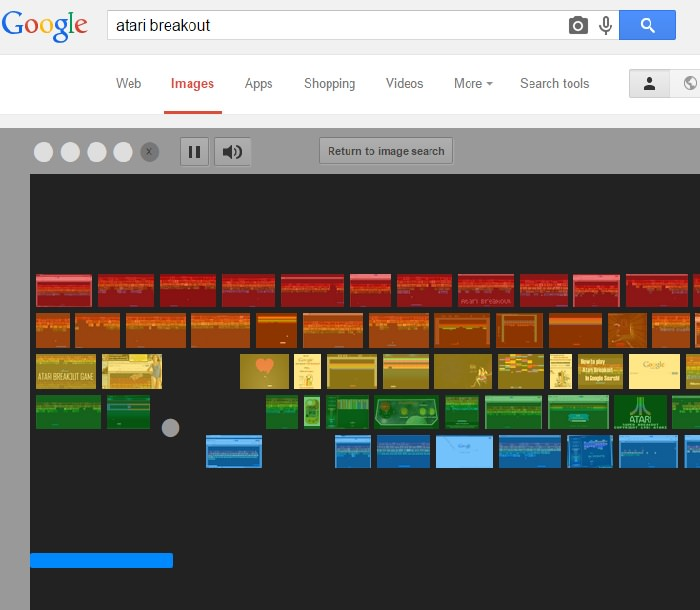Open the account profile icon
This screenshot has height=610, width=700.
point(649,84)
